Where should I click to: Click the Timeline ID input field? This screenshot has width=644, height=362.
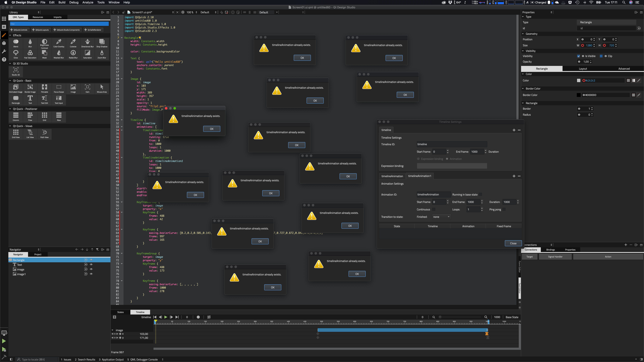point(452,144)
